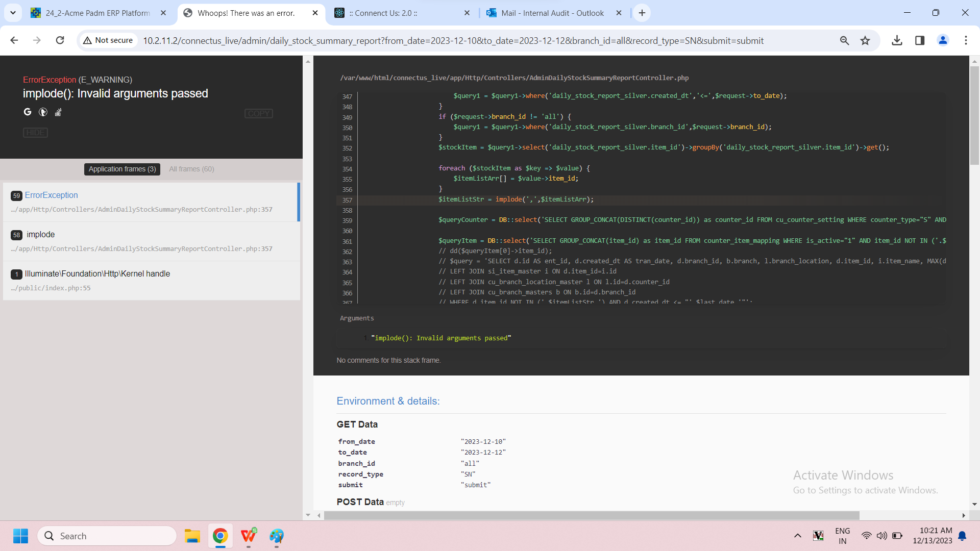Click the zoom magnifier icon in address bar
The image size is (980, 551).
click(844, 40)
